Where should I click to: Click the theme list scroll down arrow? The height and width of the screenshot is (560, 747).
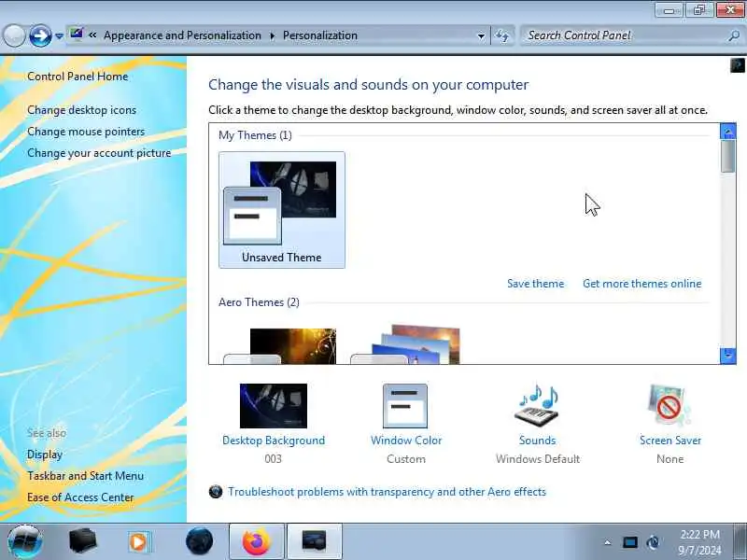click(x=728, y=356)
